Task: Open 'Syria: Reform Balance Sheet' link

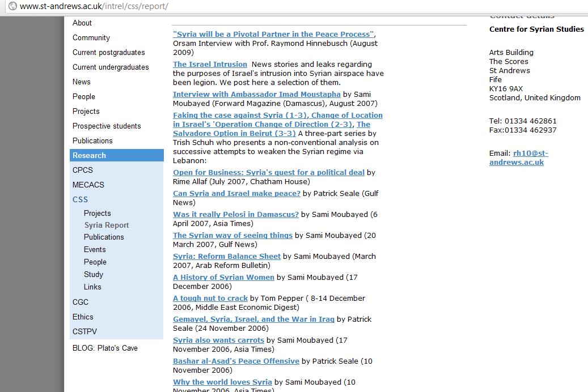Action: (x=227, y=256)
